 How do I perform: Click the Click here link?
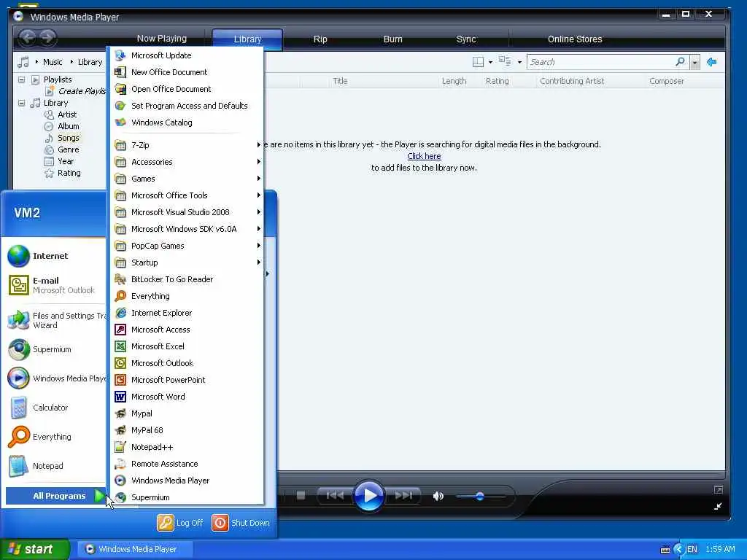[424, 156]
